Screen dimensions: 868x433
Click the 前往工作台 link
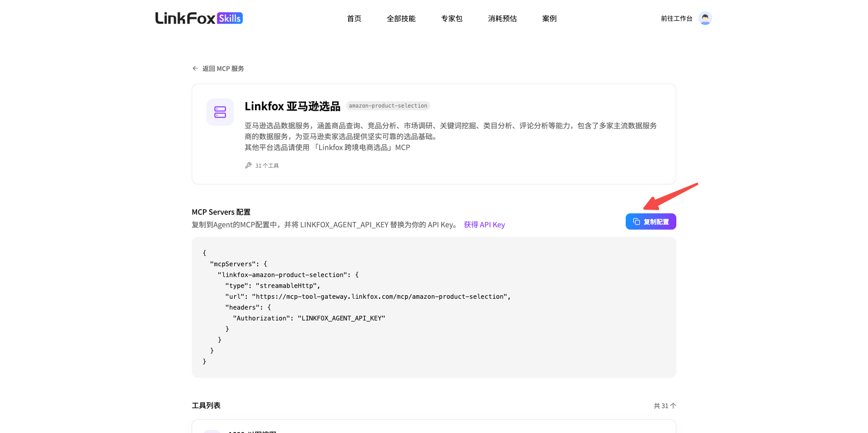tap(676, 19)
